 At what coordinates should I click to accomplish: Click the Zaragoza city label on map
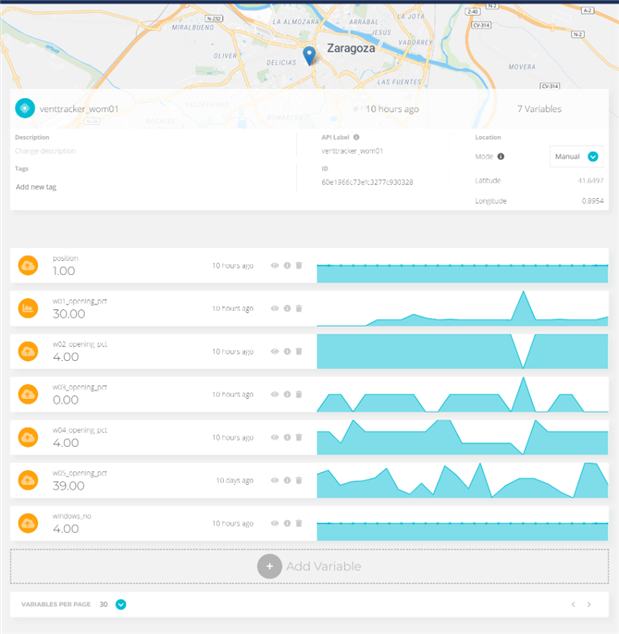coord(351,48)
